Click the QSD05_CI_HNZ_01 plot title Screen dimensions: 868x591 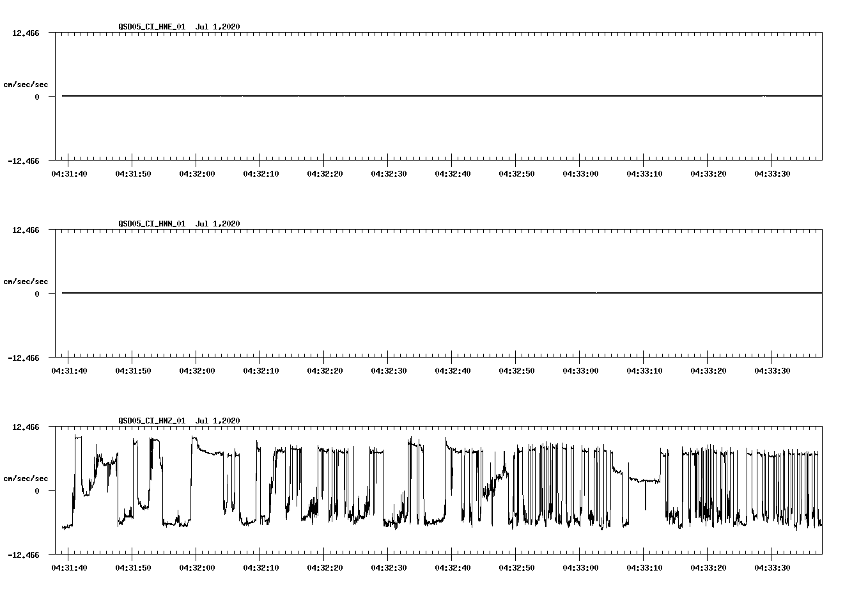(151, 421)
